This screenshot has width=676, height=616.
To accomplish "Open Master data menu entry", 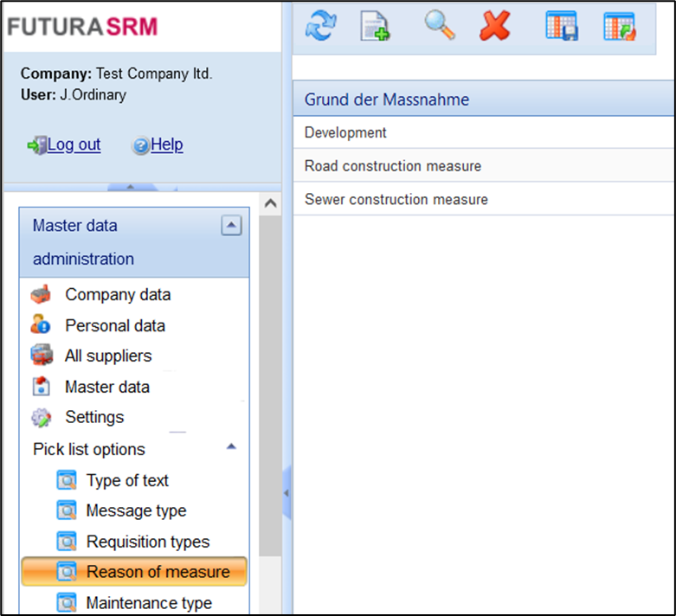I will tap(106, 388).
